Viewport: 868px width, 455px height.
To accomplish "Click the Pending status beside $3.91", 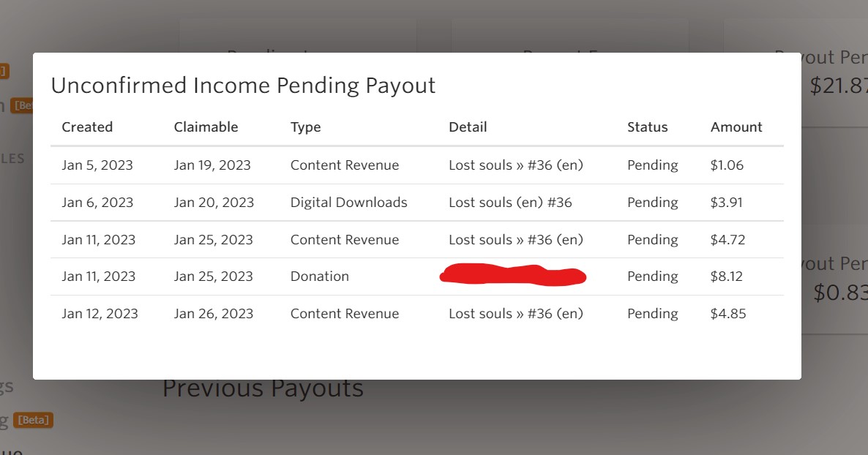I will 652,203.
